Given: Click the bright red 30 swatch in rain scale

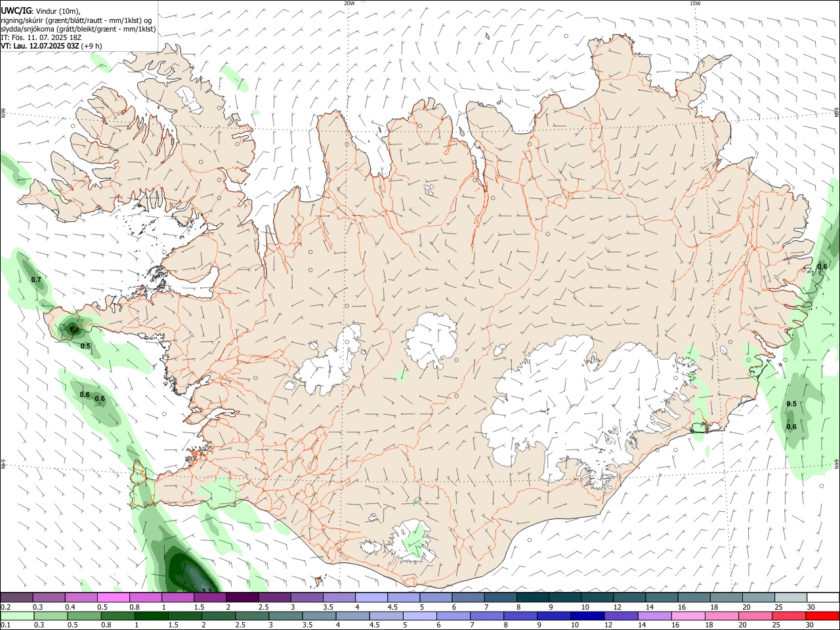Looking at the screenshot, I should (822, 616).
